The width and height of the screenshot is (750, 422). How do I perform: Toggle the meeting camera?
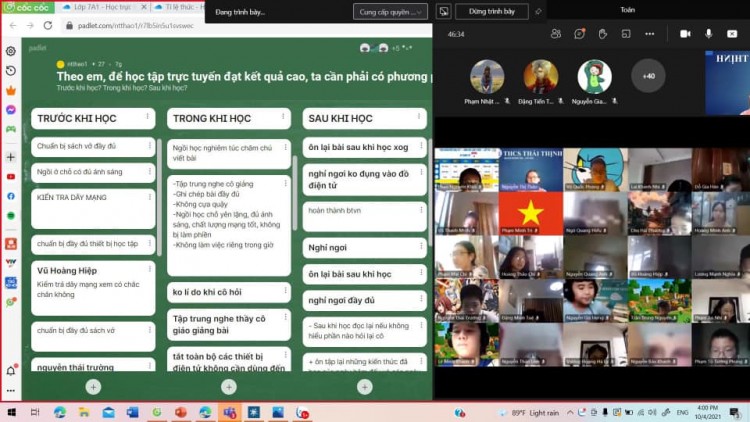pos(684,33)
